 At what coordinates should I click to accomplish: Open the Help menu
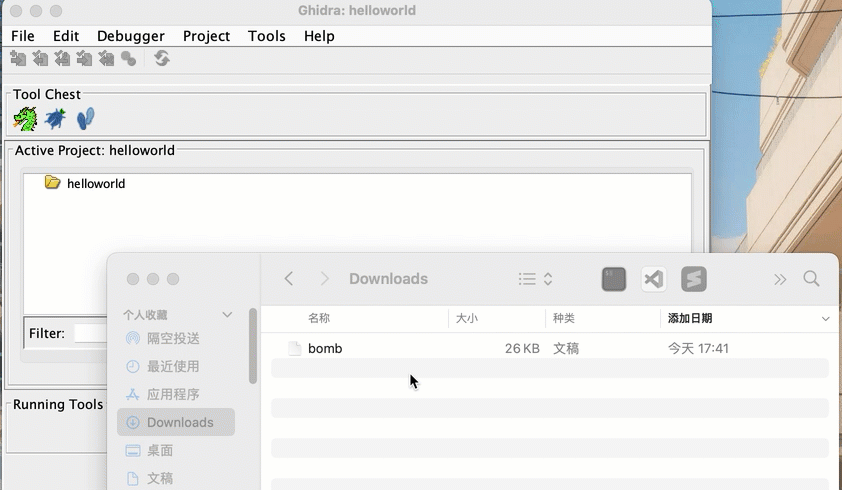point(319,36)
